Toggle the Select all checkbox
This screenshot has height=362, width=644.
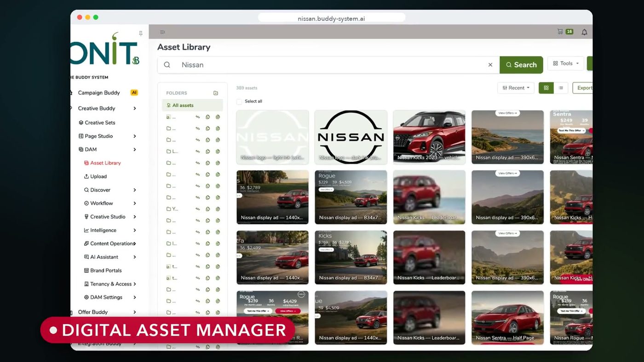pyautogui.click(x=239, y=102)
